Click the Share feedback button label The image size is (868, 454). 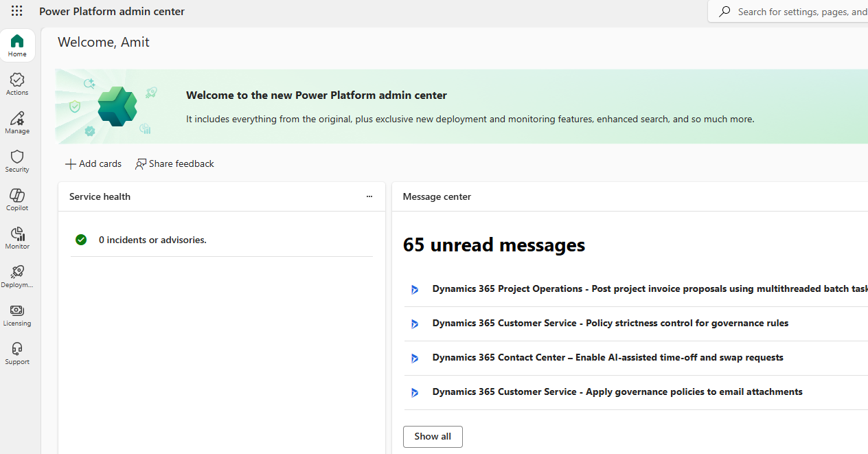click(x=181, y=163)
